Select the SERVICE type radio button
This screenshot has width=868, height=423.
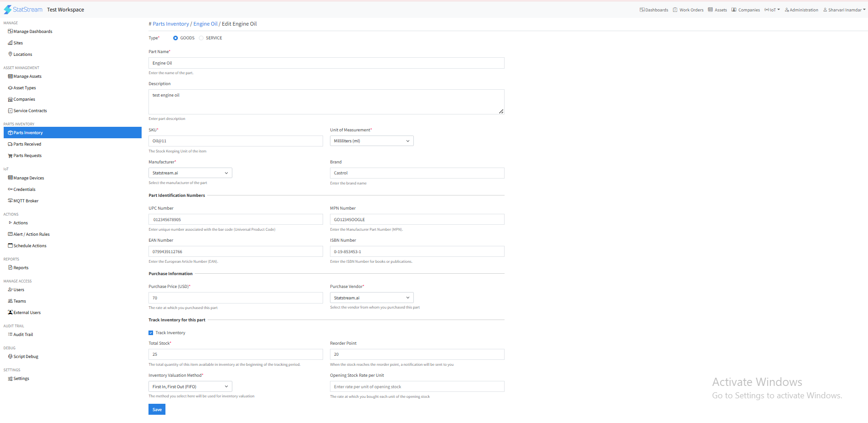[201, 38]
